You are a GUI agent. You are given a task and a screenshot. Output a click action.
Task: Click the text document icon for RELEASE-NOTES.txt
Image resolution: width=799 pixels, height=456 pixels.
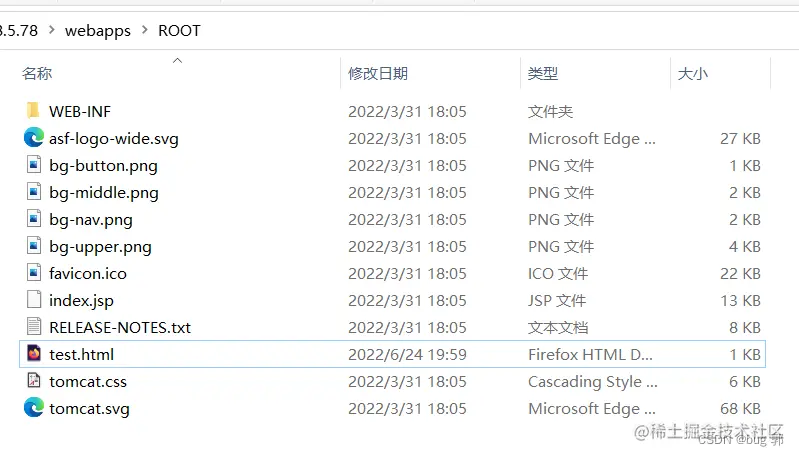tap(34, 327)
